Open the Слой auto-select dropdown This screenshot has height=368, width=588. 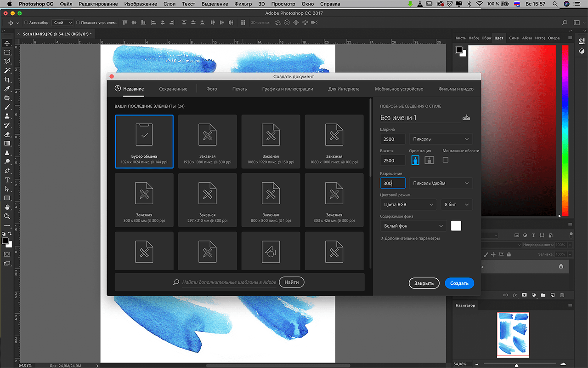click(62, 23)
